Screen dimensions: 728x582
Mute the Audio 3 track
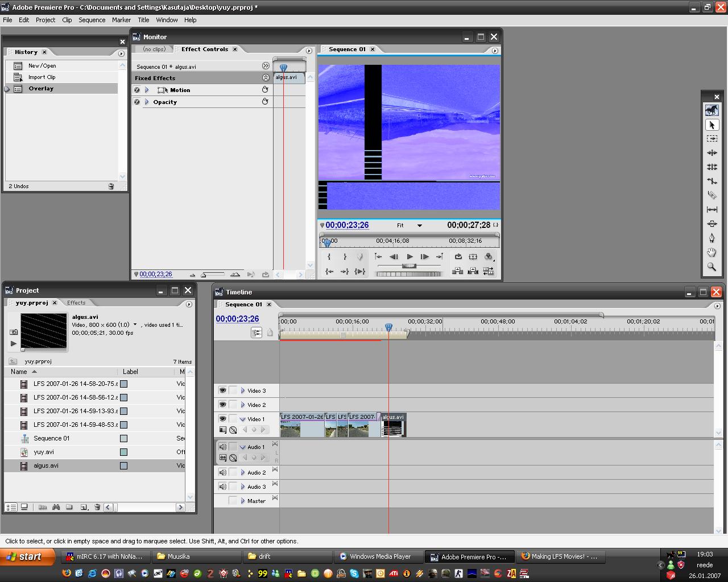click(x=222, y=487)
